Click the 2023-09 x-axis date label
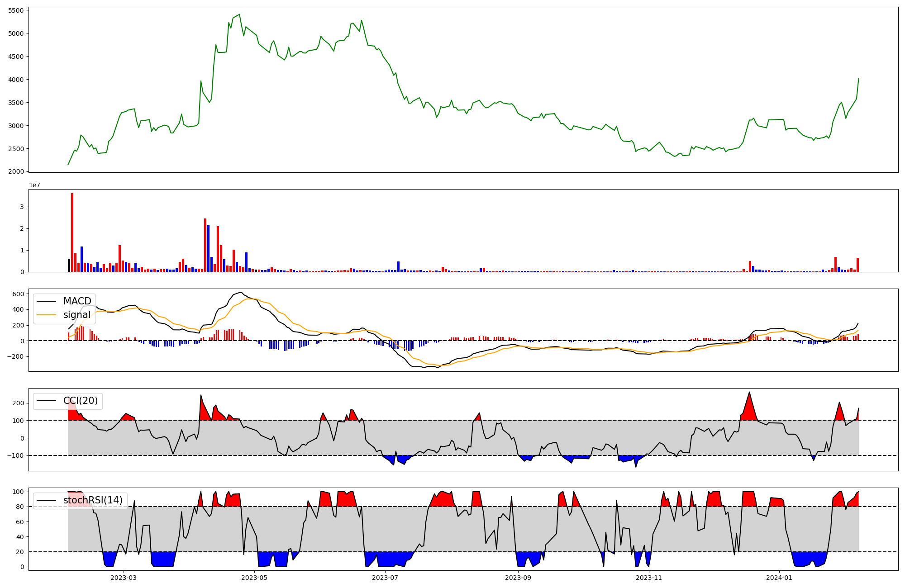 click(518, 578)
